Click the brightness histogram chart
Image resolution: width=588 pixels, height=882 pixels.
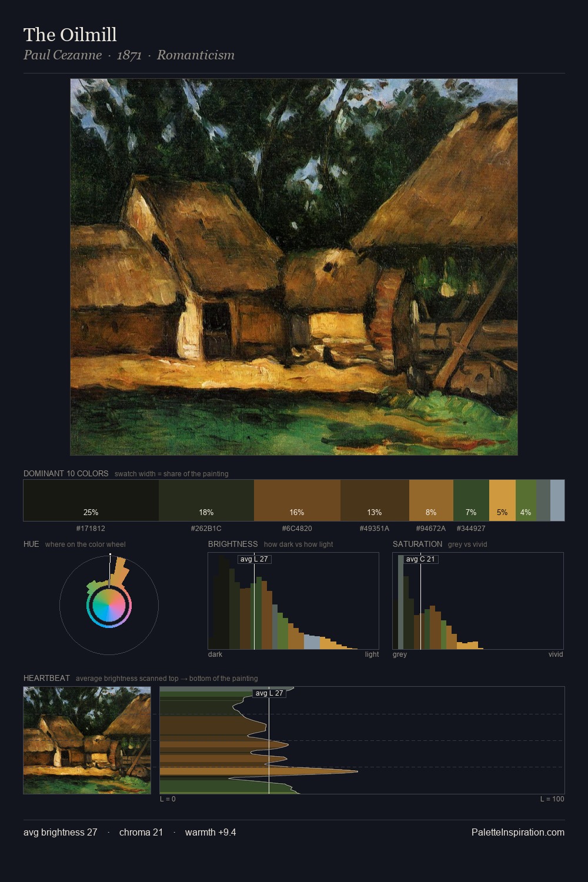coord(293,601)
